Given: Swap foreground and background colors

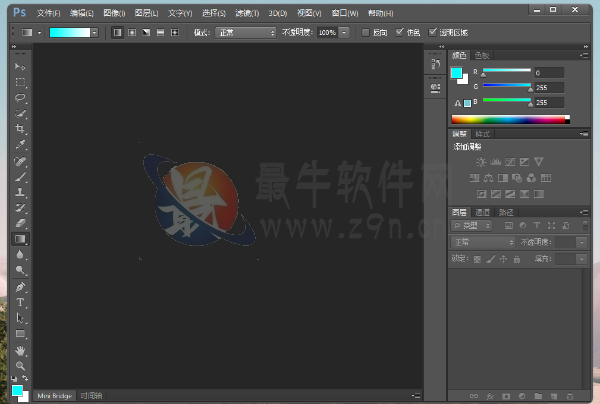Looking at the screenshot, I should [x=25, y=378].
